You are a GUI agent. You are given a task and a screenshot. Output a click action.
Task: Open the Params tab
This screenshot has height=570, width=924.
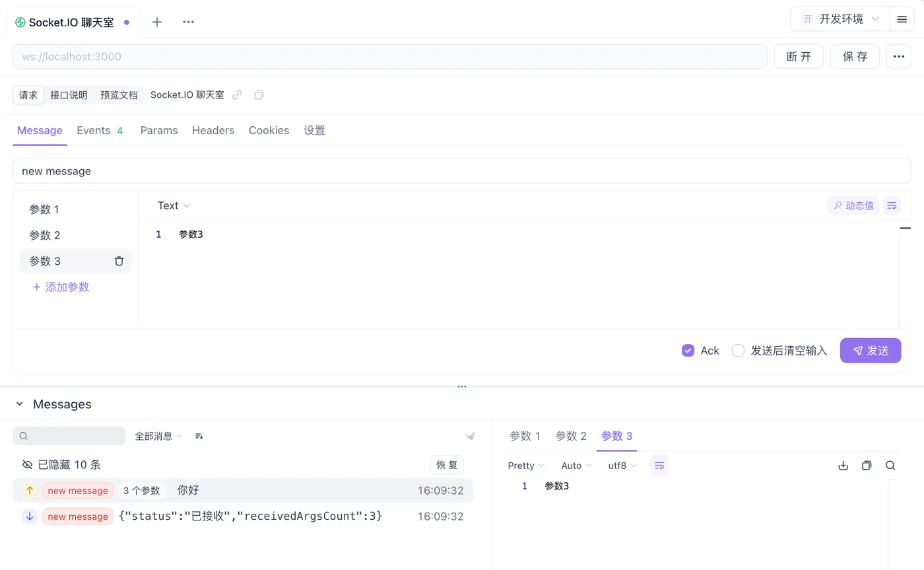point(159,131)
